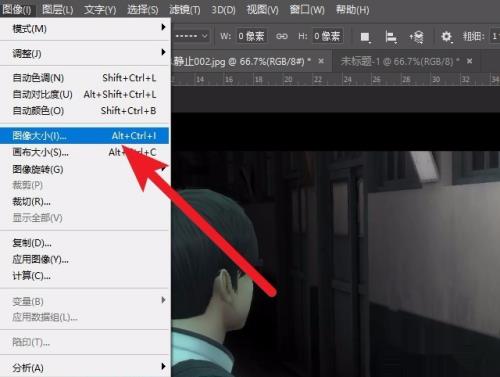
Task: Open the path operations square icon
Action: 365,36
